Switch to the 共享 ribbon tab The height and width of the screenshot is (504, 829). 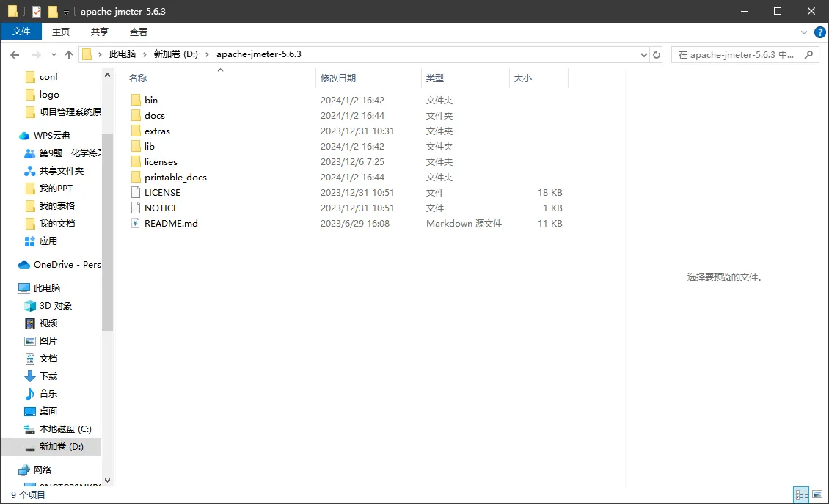[99, 32]
